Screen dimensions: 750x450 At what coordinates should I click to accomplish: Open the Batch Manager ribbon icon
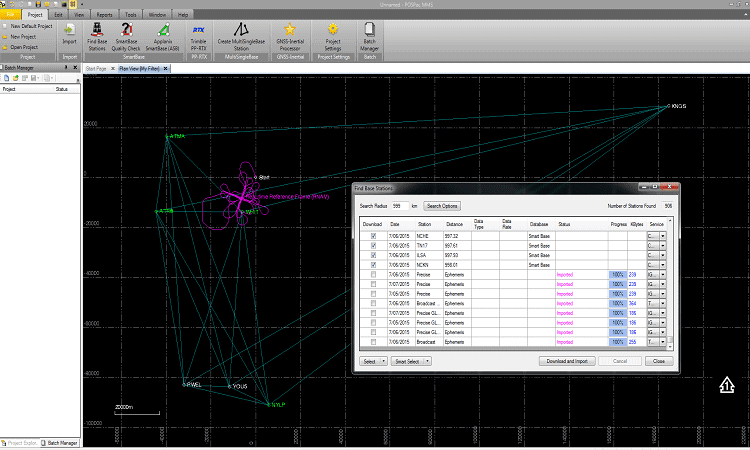point(369,37)
